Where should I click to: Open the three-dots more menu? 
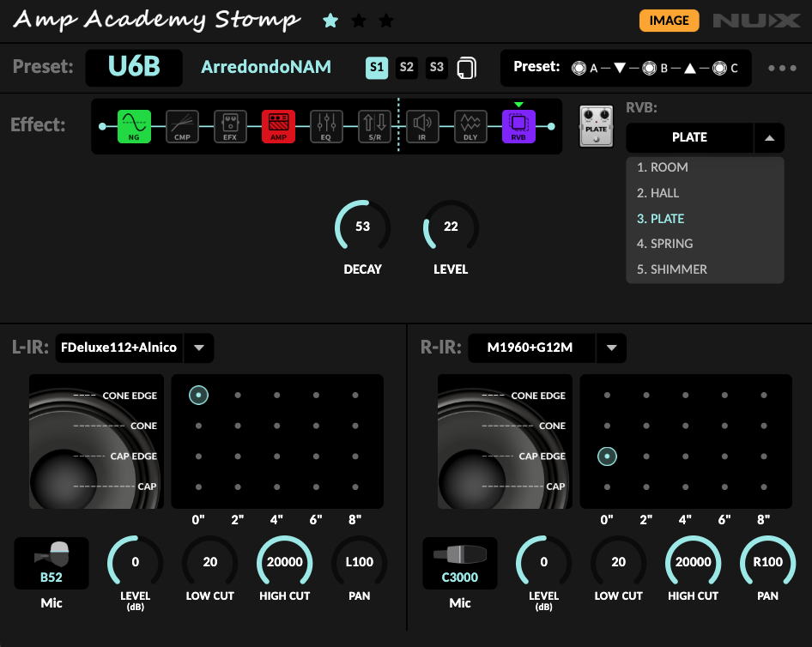click(x=782, y=68)
